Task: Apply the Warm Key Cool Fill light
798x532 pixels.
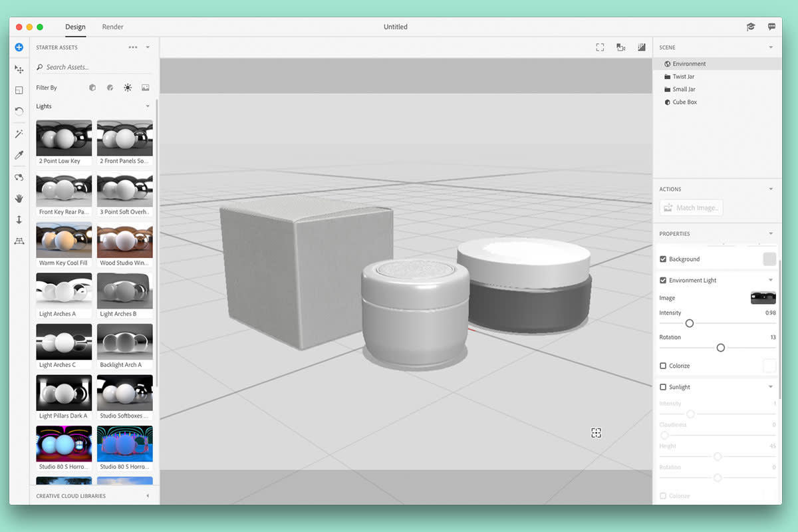Action: pos(64,245)
